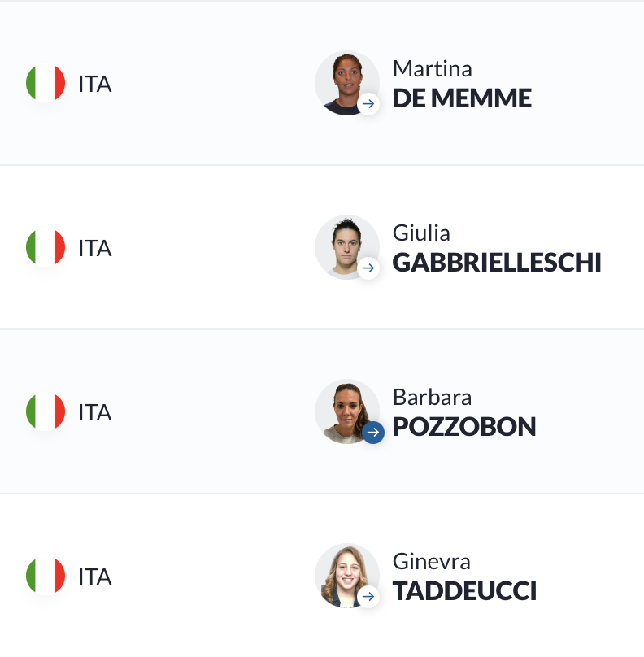Click the arrow icon on Martina De Memme's photo
The height and width of the screenshot is (657, 644).
pyautogui.click(x=368, y=103)
